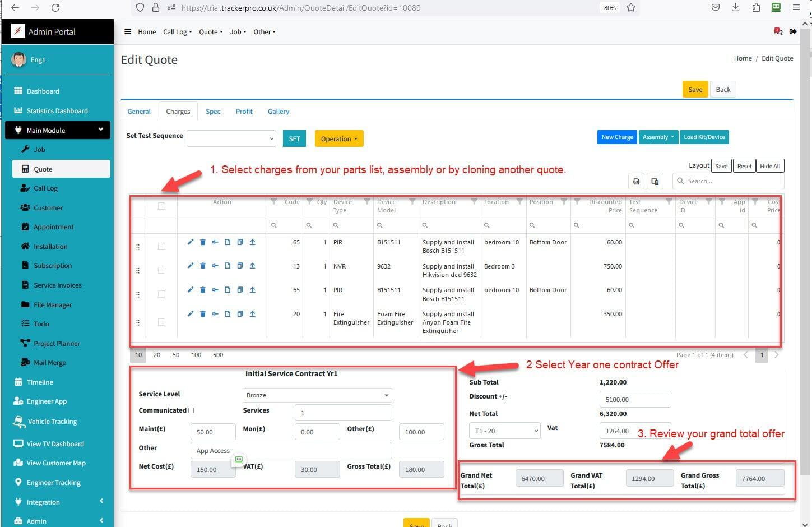Expand the Operation dropdown button

tap(338, 139)
